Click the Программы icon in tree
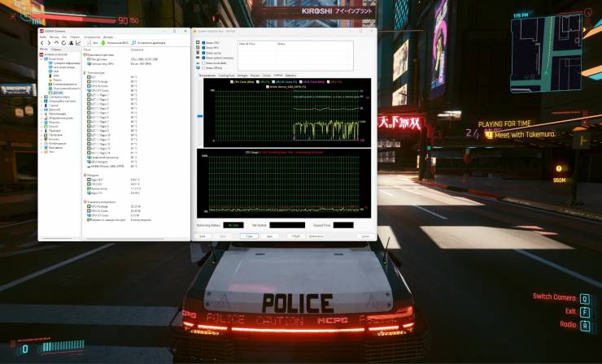 click(46, 135)
